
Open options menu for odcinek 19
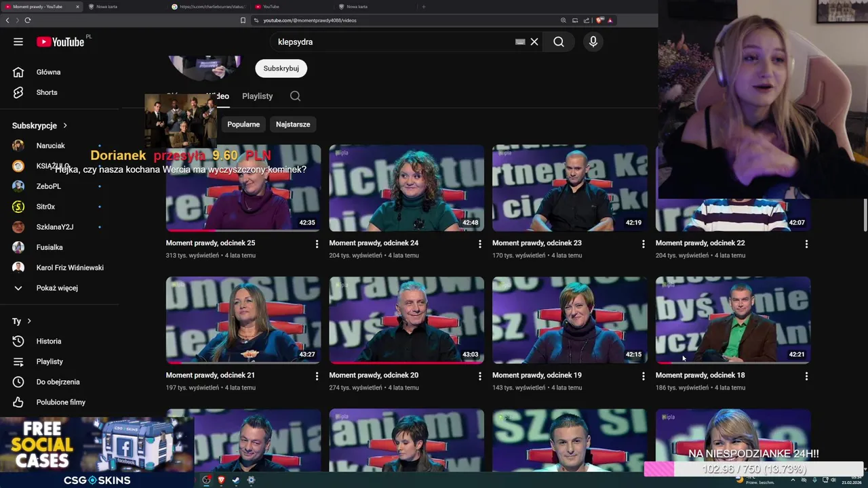click(643, 376)
